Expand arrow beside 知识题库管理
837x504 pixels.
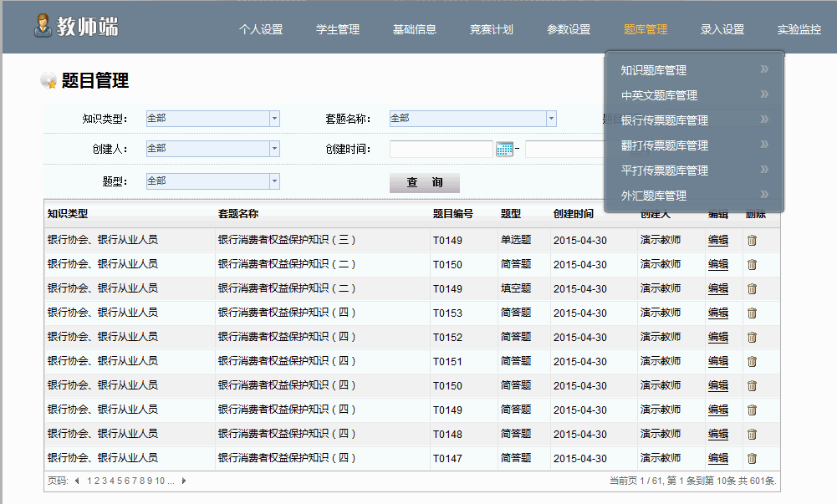764,69
